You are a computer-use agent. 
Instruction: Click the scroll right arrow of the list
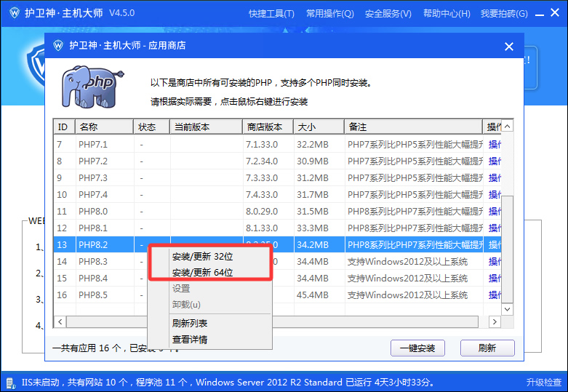tap(495, 321)
